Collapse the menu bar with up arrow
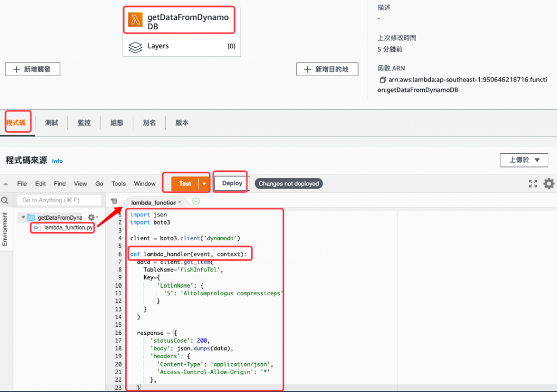 (x=5, y=184)
